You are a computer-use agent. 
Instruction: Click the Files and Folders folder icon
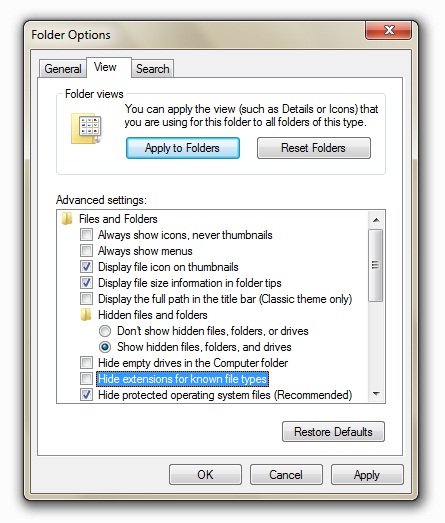point(67,219)
